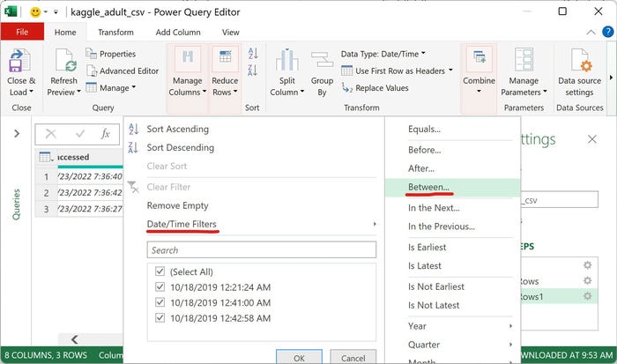Click the gear icon on the first applied step
Image resolution: width=617 pixels, height=364 pixels.
pyautogui.click(x=588, y=264)
